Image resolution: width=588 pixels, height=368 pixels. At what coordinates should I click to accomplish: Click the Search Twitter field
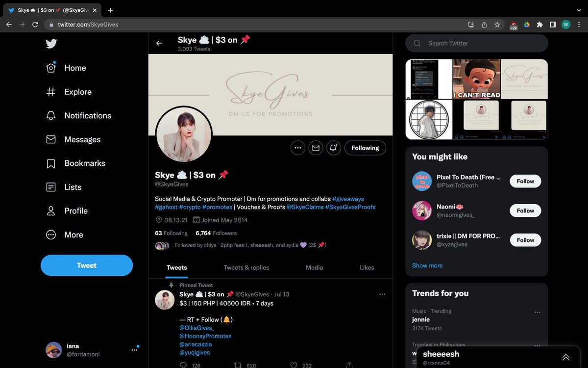click(x=476, y=43)
